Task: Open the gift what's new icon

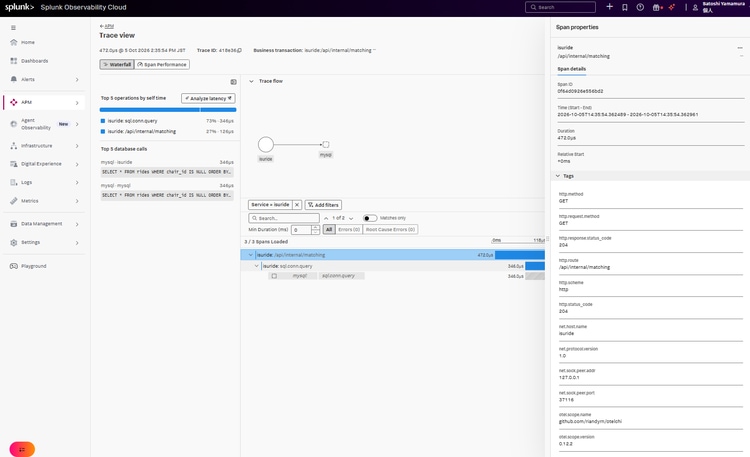Action: [x=657, y=7]
